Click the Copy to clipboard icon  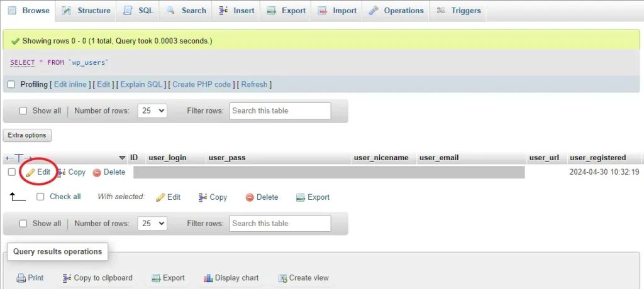tap(67, 278)
